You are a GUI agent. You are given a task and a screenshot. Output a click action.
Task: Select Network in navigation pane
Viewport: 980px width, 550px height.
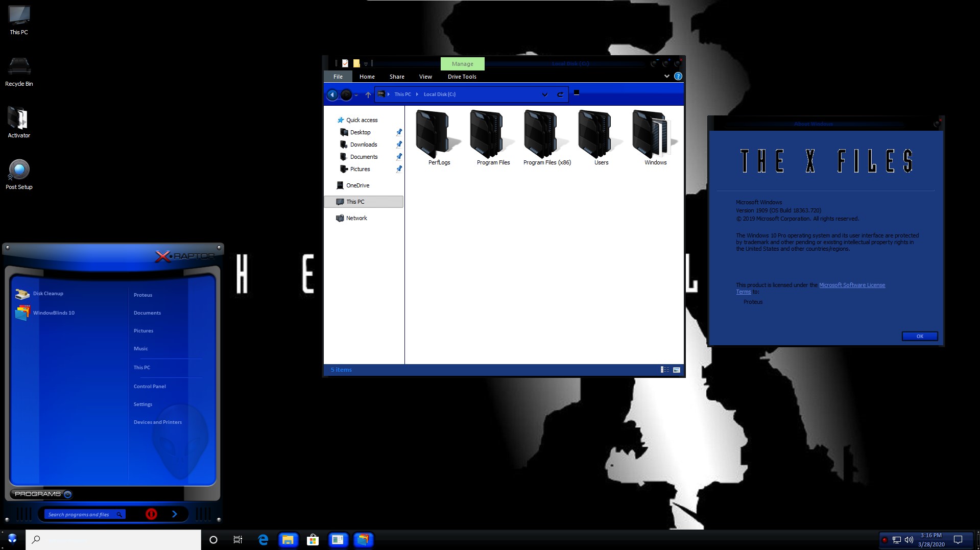(352, 218)
